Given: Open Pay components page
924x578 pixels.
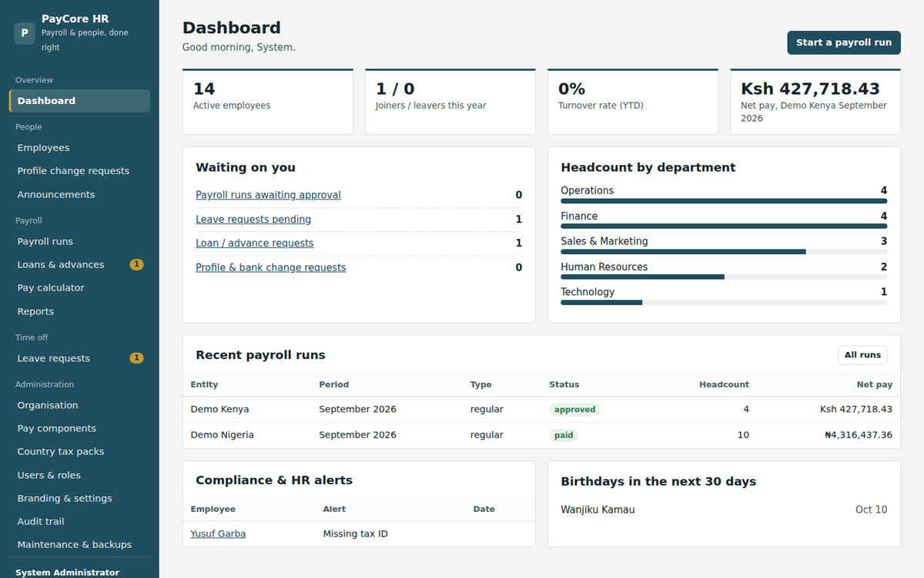Looking at the screenshot, I should click(x=79, y=428).
